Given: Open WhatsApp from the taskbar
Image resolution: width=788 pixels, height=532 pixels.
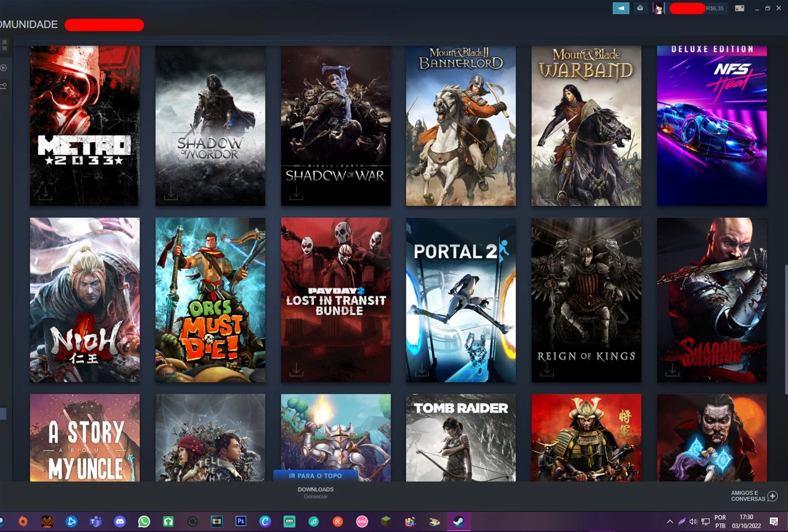Looking at the screenshot, I should pos(144,521).
